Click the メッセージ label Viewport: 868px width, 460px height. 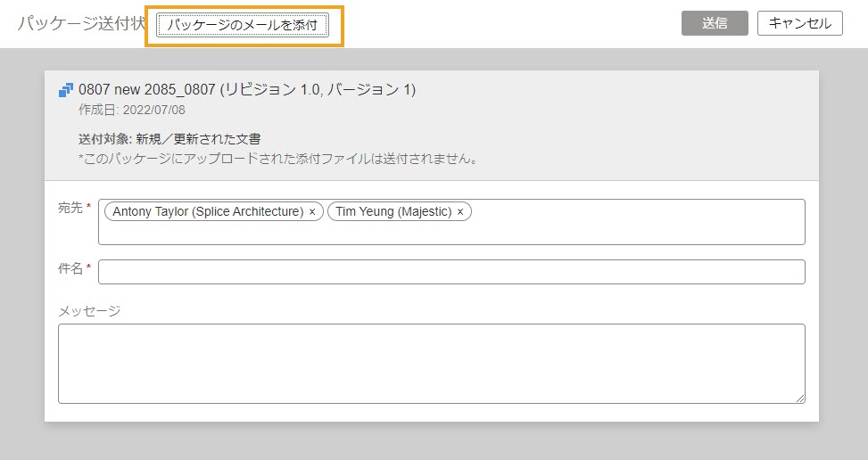click(x=89, y=311)
